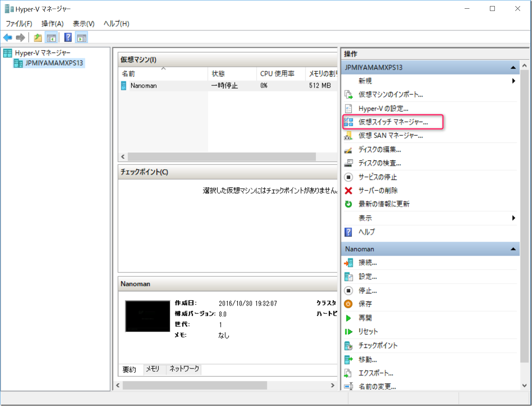Image resolution: width=532 pixels, height=406 pixels.
Task: Collapse the Nanoman actions section
Action: pyautogui.click(x=513, y=249)
